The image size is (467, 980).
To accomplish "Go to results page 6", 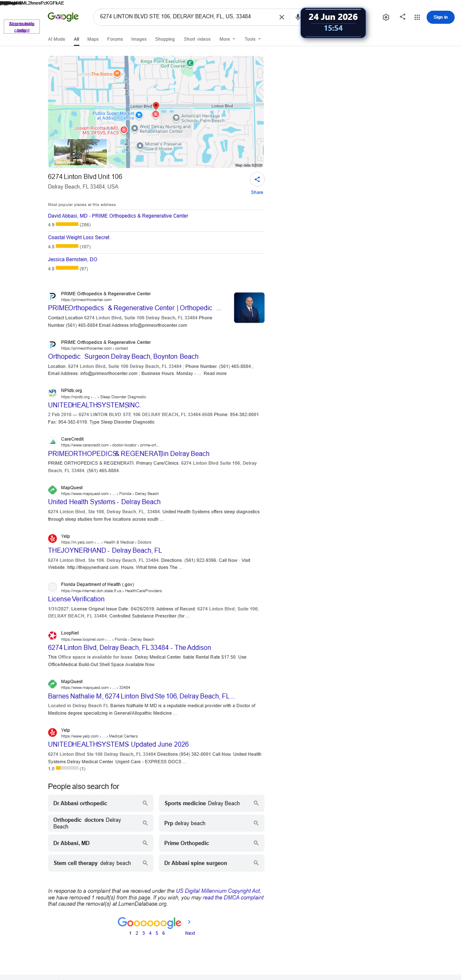I will click(x=163, y=933).
